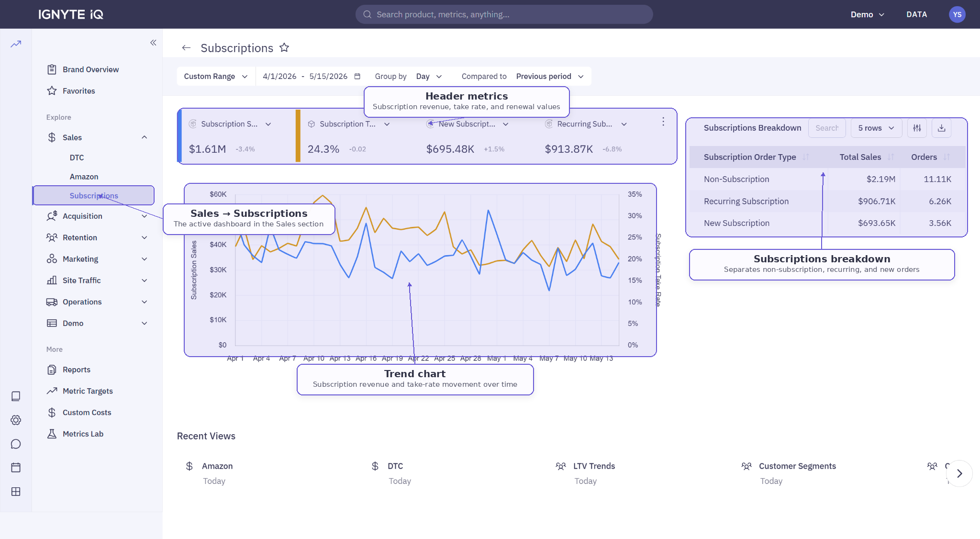Click the trending analytics icon in left rail
Viewport: 980px width, 539px height.
click(16, 44)
